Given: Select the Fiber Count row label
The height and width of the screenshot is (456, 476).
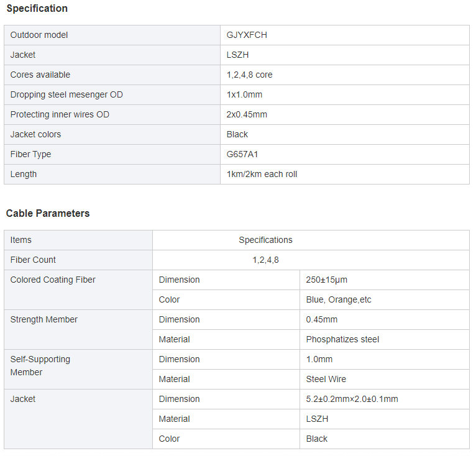Looking at the screenshot, I should click(x=33, y=260).
